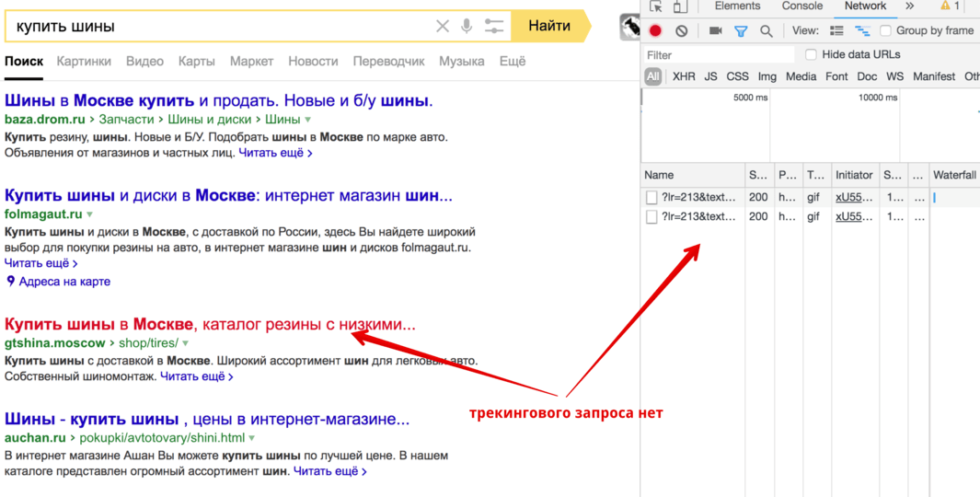Filter network requests by XHR
The width and height of the screenshot is (980, 497).
pyautogui.click(x=684, y=76)
